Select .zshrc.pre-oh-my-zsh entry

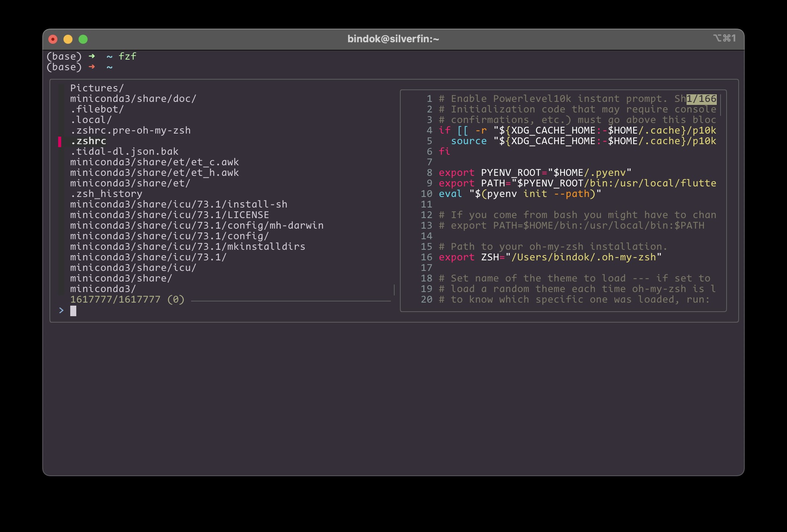(x=130, y=130)
